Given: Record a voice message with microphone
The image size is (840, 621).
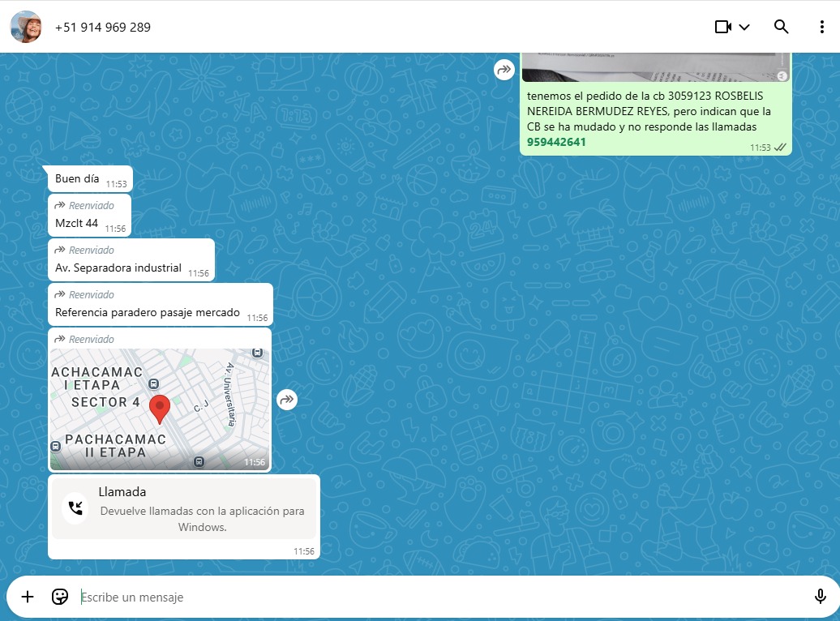Looking at the screenshot, I should click(820, 597).
